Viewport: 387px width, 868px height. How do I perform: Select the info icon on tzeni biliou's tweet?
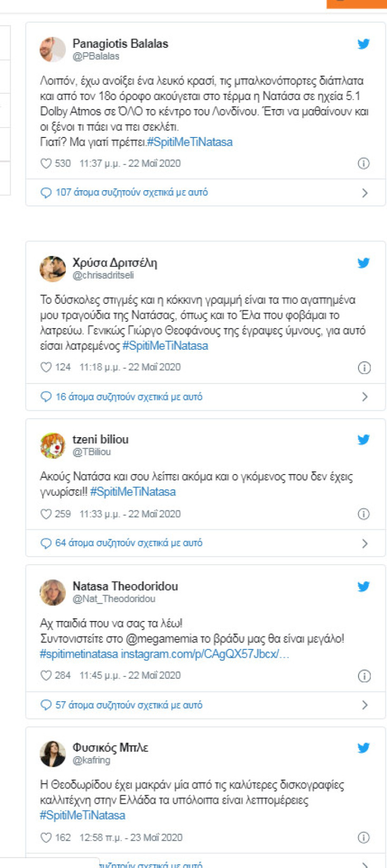click(x=363, y=514)
